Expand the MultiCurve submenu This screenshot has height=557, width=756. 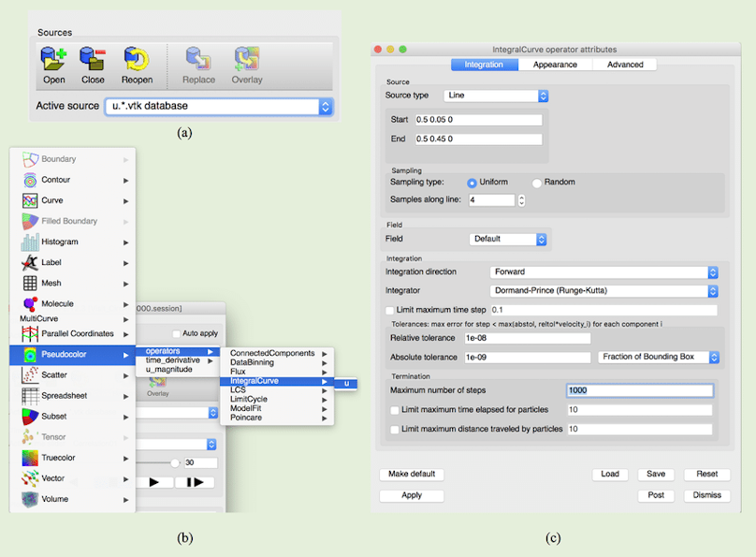coord(72,319)
